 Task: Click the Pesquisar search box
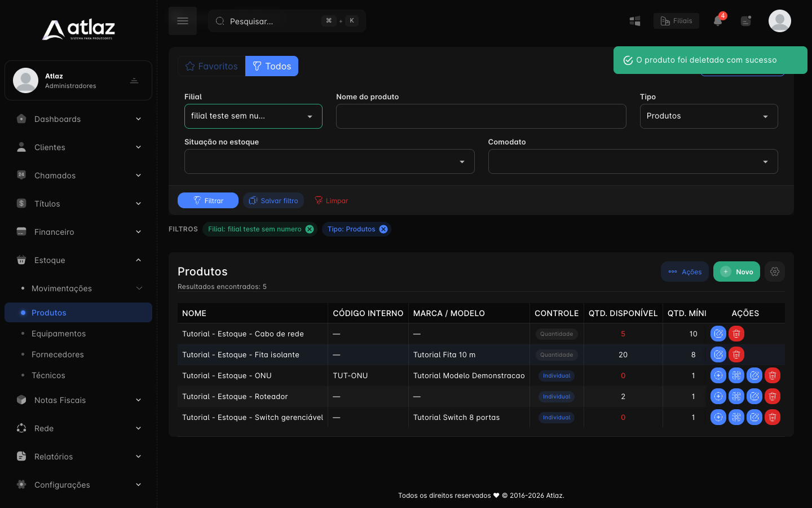point(287,21)
